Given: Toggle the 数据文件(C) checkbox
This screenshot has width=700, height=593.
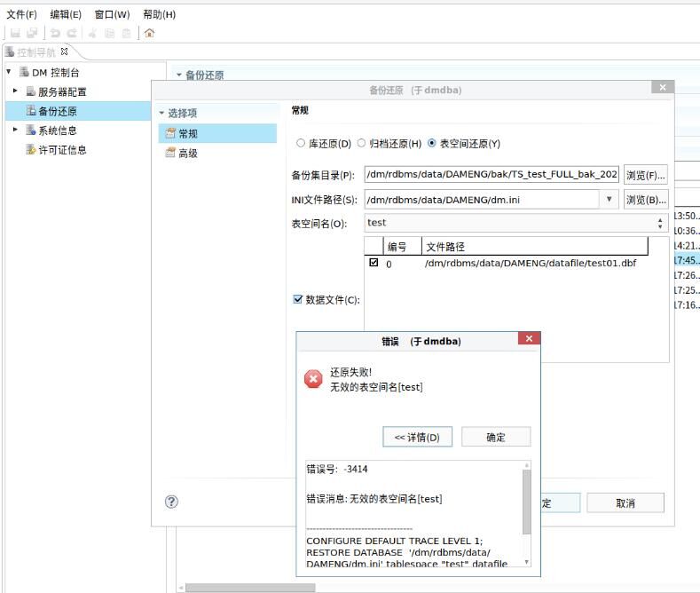Looking at the screenshot, I should (297, 299).
